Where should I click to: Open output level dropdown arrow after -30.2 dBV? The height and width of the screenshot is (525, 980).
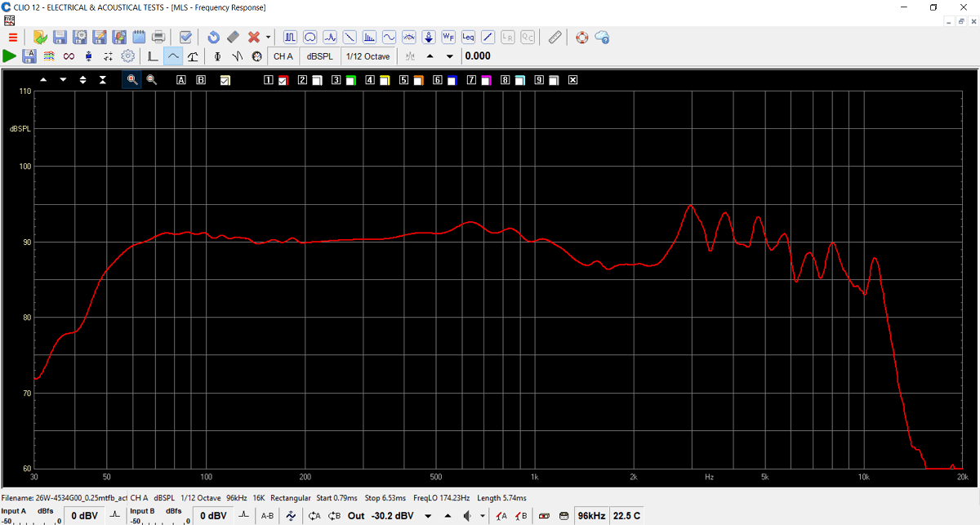[x=428, y=516]
